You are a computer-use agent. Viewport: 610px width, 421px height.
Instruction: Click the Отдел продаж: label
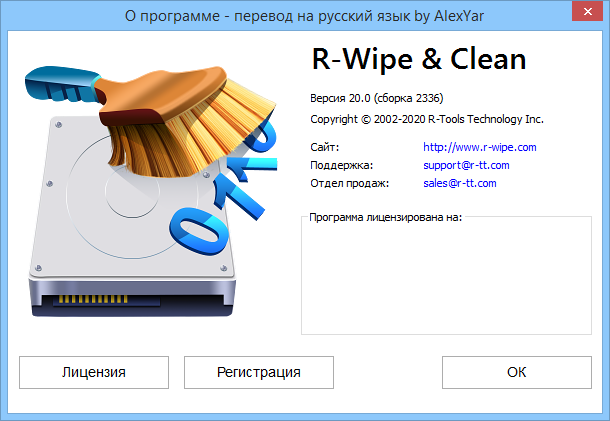point(349,183)
